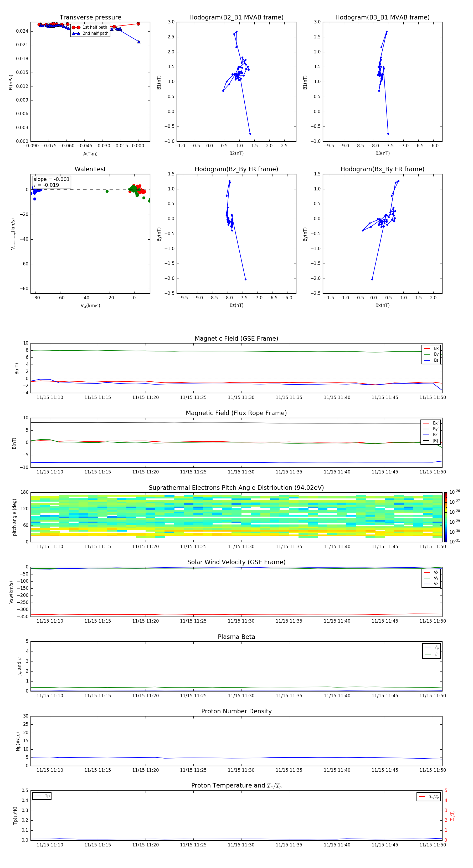Click the topmost point in Bx_By FR hodogram

point(398,181)
